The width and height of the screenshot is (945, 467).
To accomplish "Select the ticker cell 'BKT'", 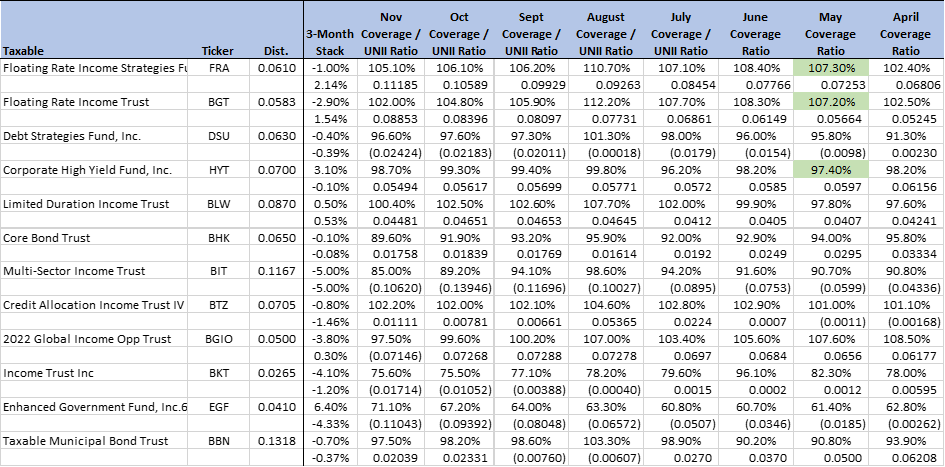I will point(219,373).
